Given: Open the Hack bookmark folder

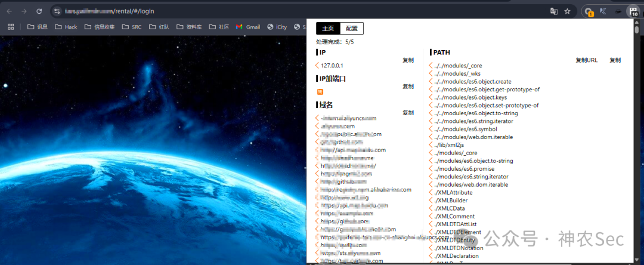Looking at the screenshot, I should (x=66, y=27).
